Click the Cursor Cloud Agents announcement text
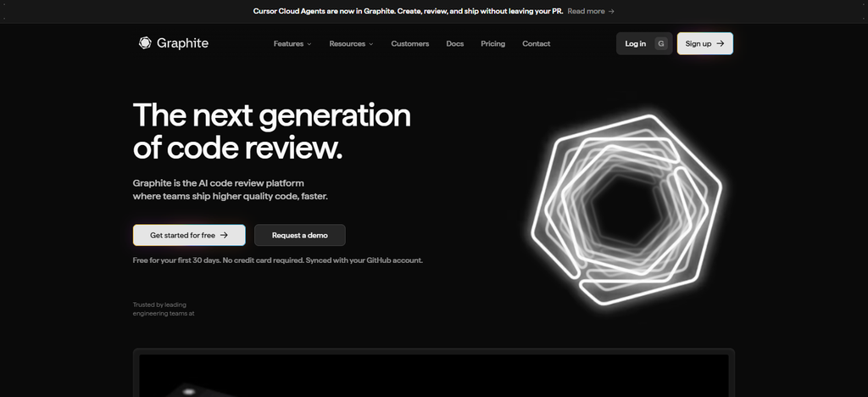The height and width of the screenshot is (397, 868). [408, 11]
